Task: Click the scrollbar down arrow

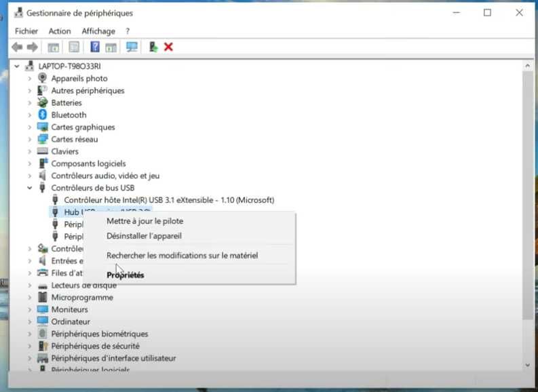Action: pyautogui.click(x=527, y=366)
